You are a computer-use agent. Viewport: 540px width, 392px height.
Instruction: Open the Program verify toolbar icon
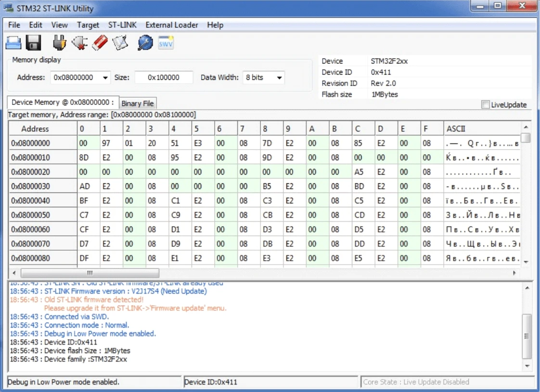[120, 43]
